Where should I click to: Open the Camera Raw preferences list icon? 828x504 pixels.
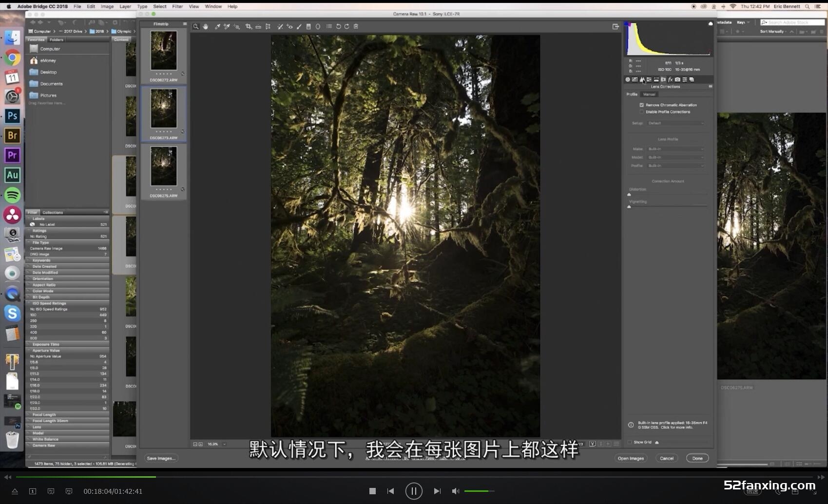(x=329, y=27)
